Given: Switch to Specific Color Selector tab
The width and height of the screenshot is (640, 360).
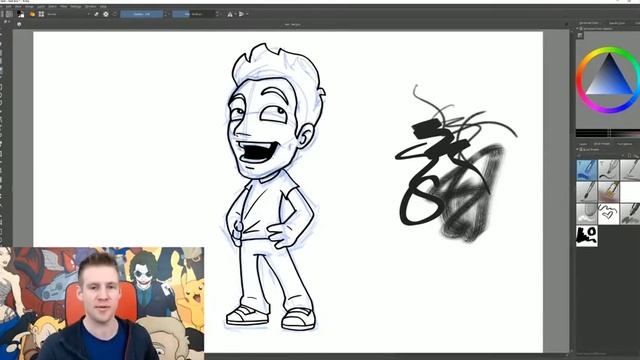Looking at the screenshot, I should coord(617,23).
